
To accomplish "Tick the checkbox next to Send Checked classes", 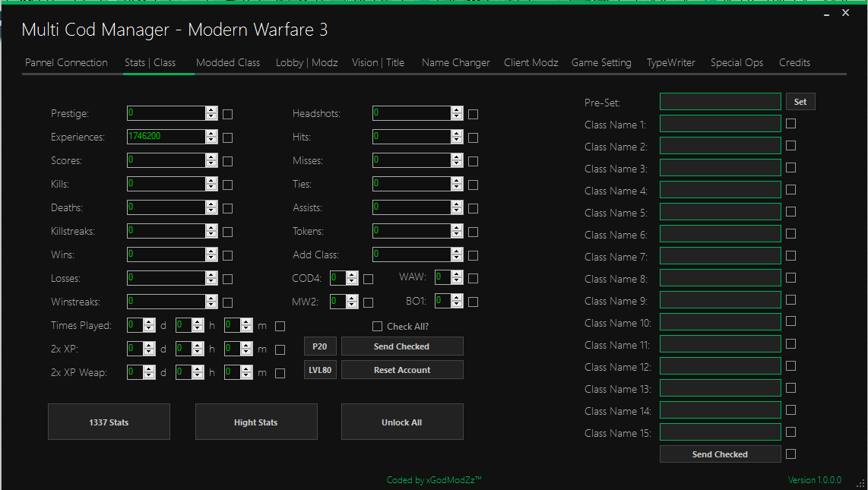I will (790, 454).
